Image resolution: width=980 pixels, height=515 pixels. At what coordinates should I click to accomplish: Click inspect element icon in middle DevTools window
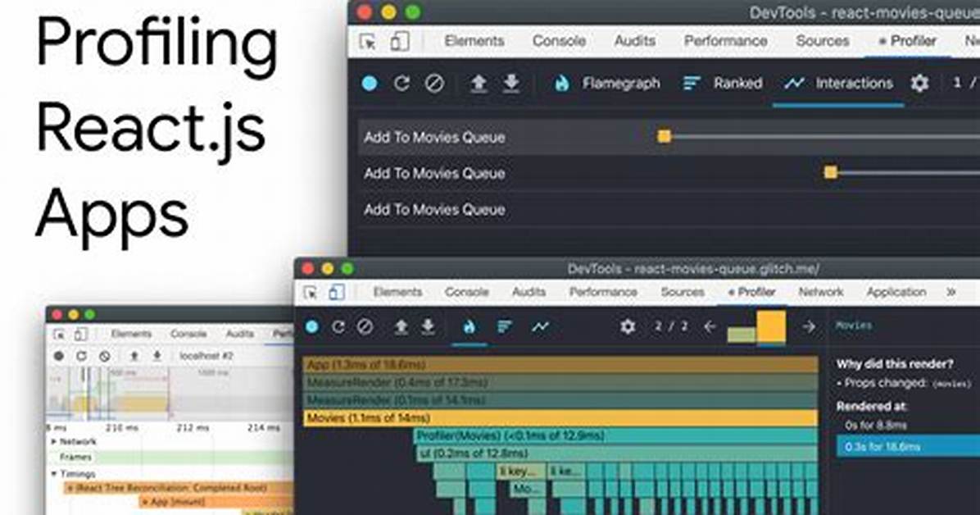(x=310, y=292)
